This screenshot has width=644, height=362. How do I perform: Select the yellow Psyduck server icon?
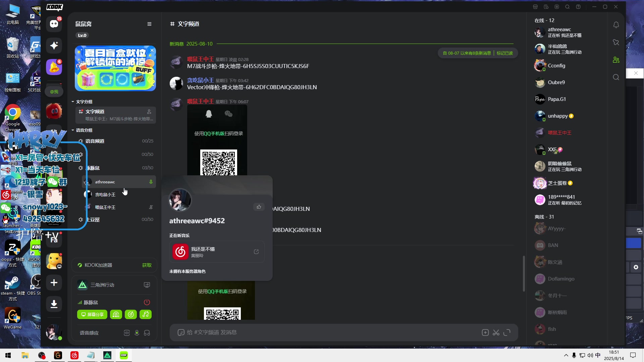pyautogui.click(x=54, y=261)
